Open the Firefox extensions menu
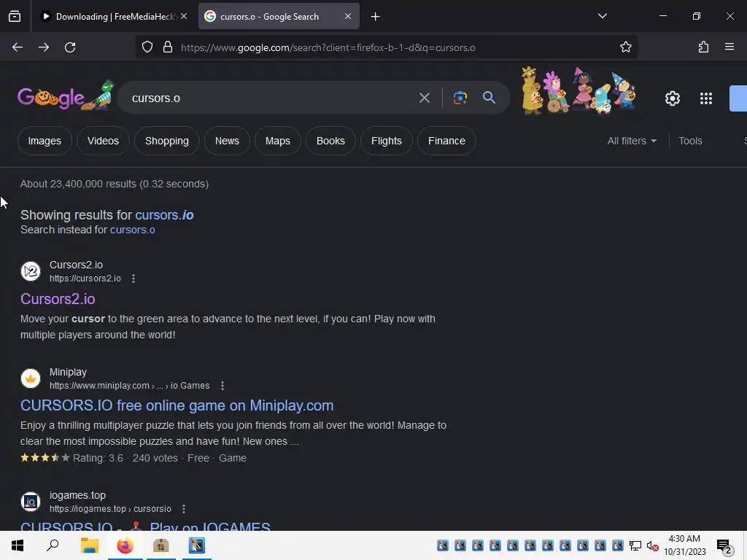747x560 pixels. (x=703, y=47)
